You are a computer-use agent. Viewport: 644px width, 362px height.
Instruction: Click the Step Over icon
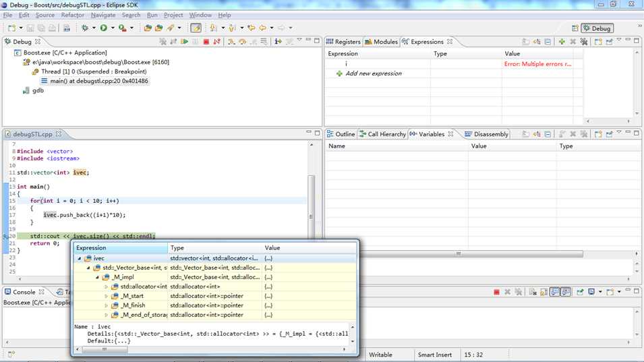click(x=242, y=41)
